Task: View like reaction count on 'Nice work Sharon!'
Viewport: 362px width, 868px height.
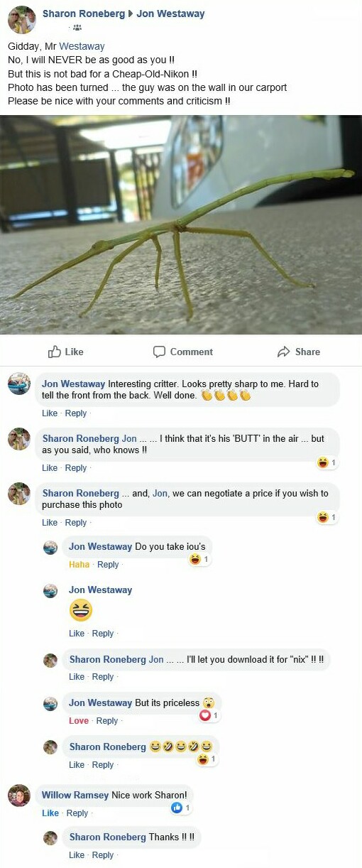Action: click(181, 808)
